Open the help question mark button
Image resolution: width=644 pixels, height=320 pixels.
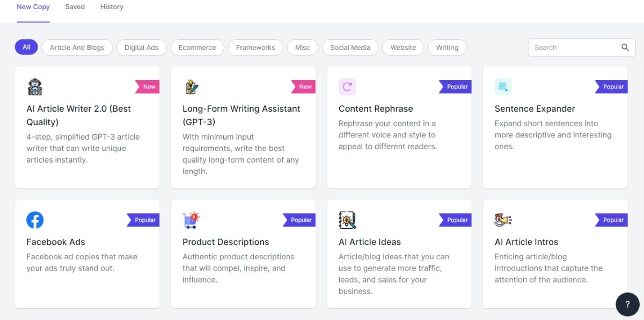pos(627,304)
